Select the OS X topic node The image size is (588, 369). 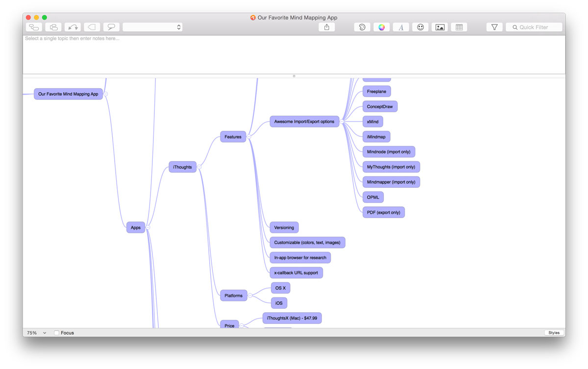(281, 288)
